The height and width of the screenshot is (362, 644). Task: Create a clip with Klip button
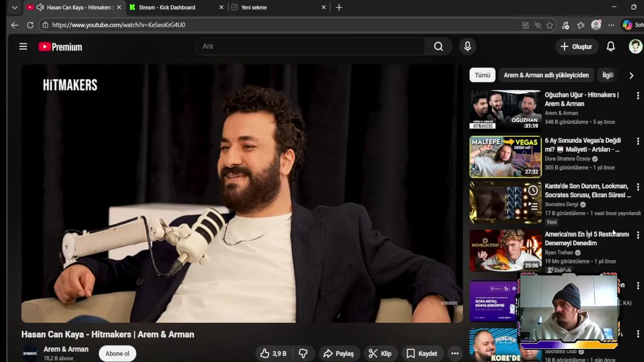(380, 353)
